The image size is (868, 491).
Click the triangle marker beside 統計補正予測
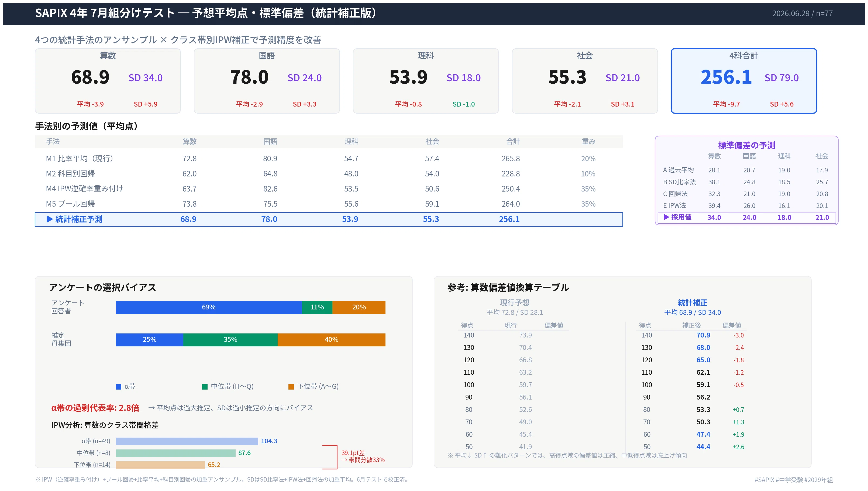50,219
